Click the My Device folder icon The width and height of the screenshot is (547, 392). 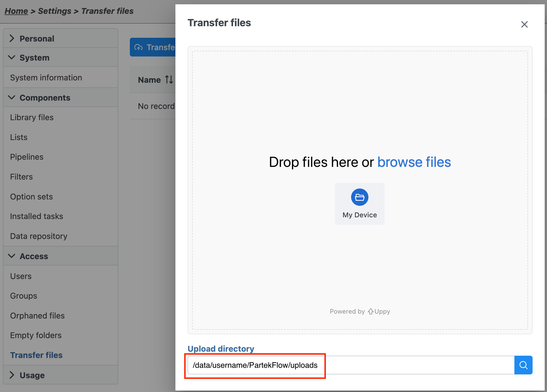(359, 197)
